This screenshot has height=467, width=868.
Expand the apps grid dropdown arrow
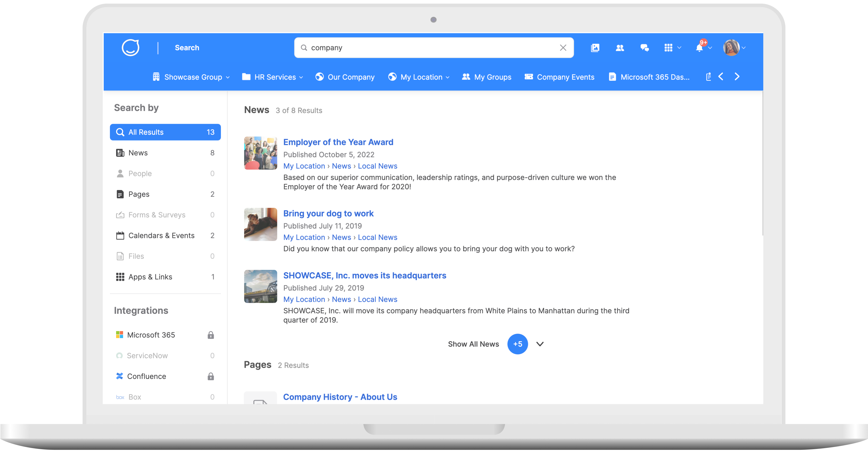679,48
